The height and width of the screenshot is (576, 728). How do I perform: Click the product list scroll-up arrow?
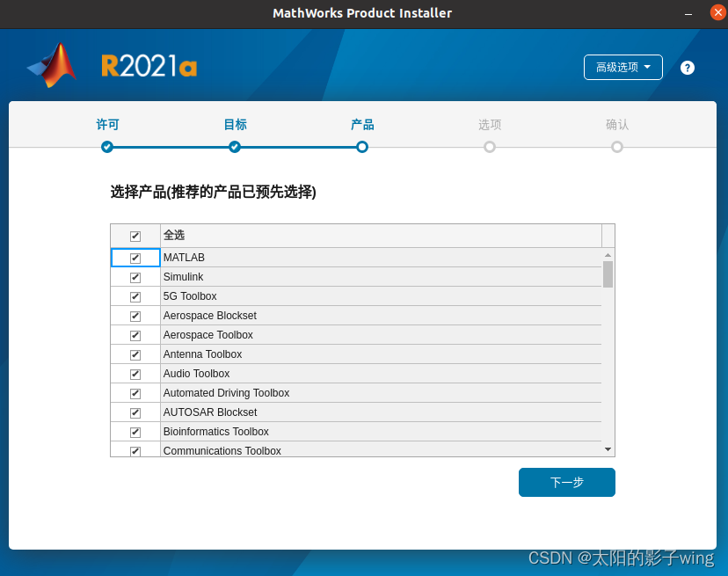click(608, 255)
